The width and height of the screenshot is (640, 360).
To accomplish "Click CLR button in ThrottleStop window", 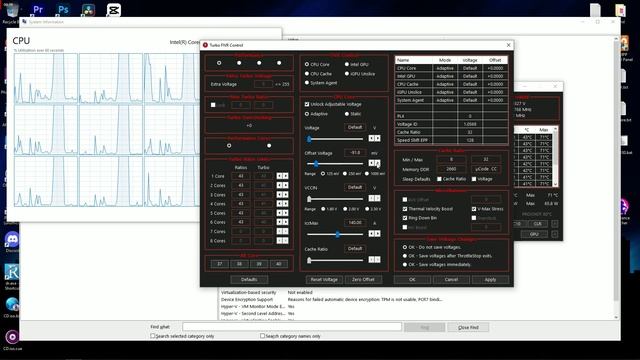I will [x=537, y=224].
